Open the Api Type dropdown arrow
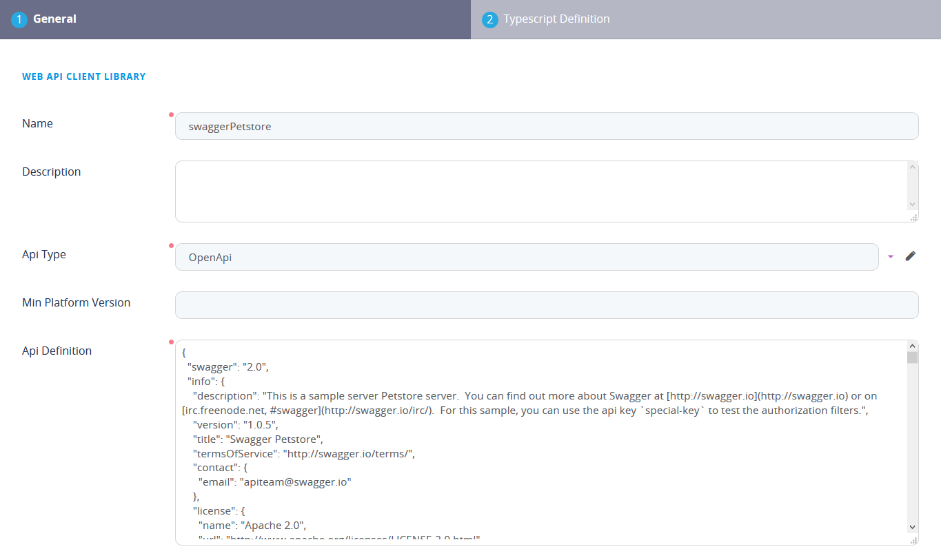 point(891,256)
